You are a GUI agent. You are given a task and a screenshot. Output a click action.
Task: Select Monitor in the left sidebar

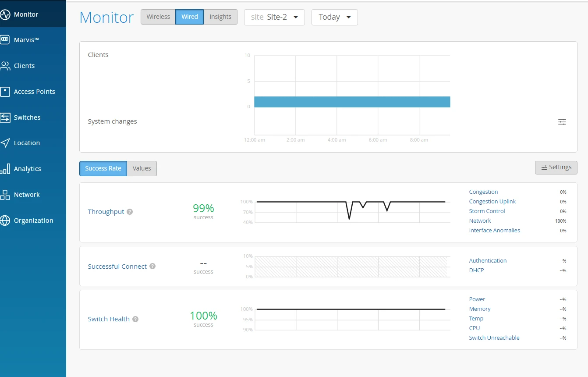(x=26, y=14)
